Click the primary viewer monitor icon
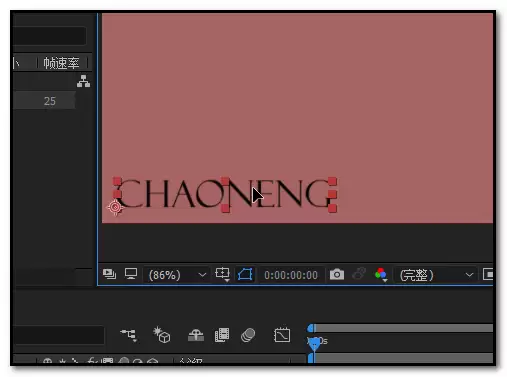 131,274
